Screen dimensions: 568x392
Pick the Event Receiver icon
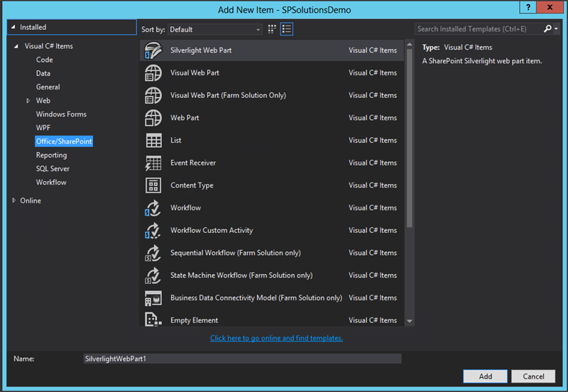pos(153,163)
